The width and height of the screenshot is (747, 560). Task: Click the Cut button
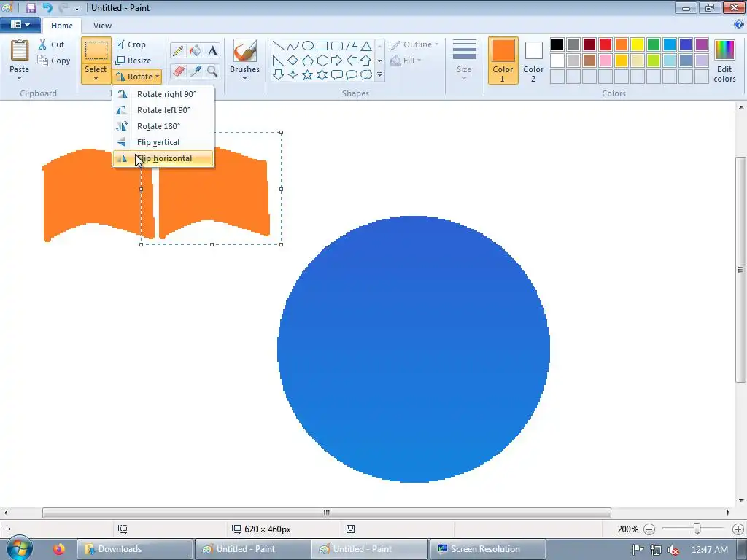pos(52,44)
